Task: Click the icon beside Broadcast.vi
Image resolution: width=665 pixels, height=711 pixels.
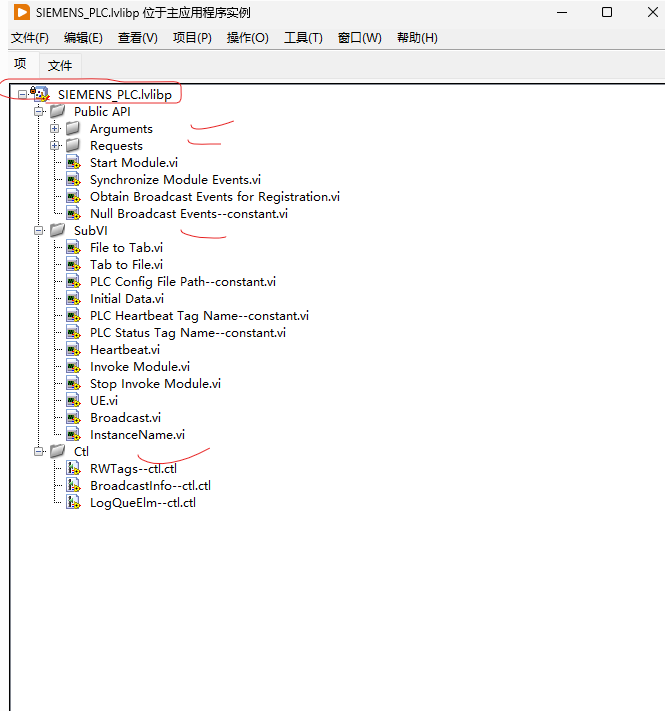Action: [72, 418]
